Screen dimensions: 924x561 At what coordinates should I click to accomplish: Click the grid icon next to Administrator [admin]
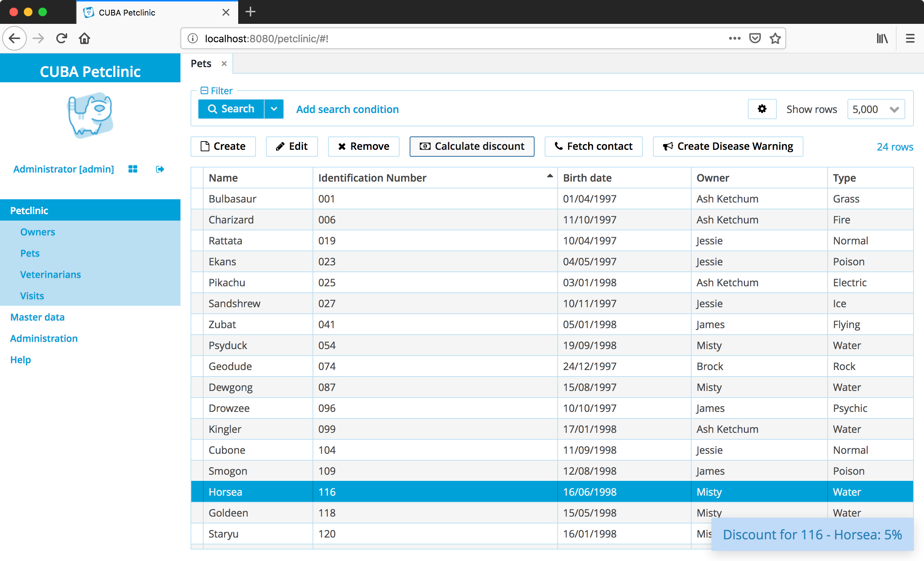click(x=133, y=169)
